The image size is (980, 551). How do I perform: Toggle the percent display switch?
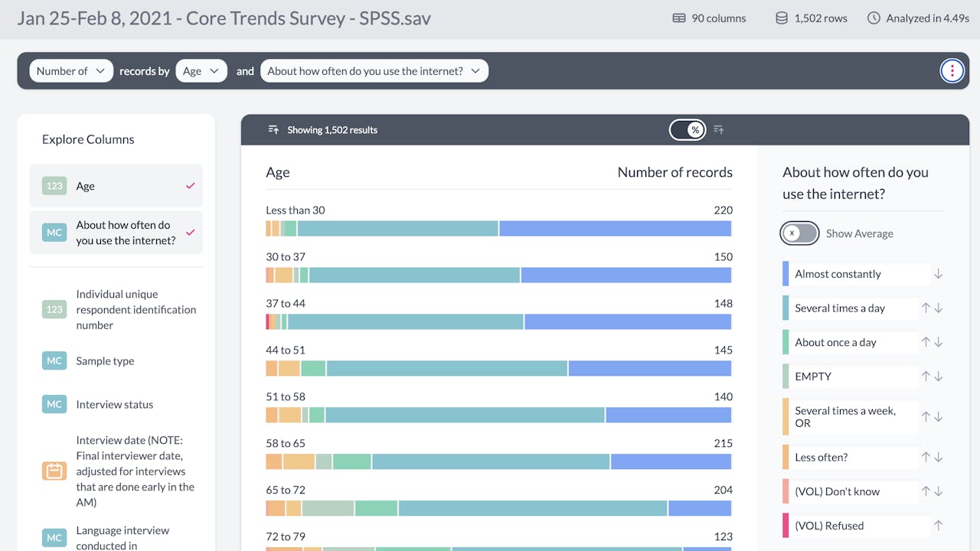coord(688,130)
